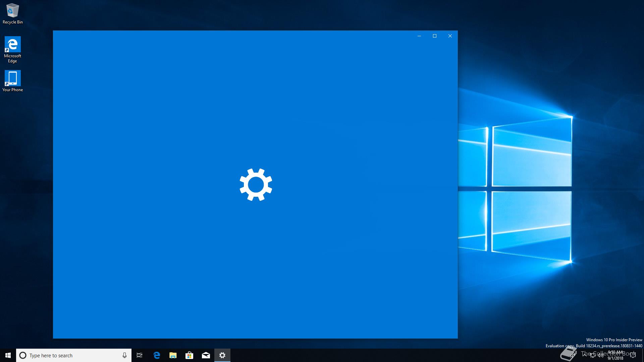Open File Explorer from the taskbar

pos(173,355)
